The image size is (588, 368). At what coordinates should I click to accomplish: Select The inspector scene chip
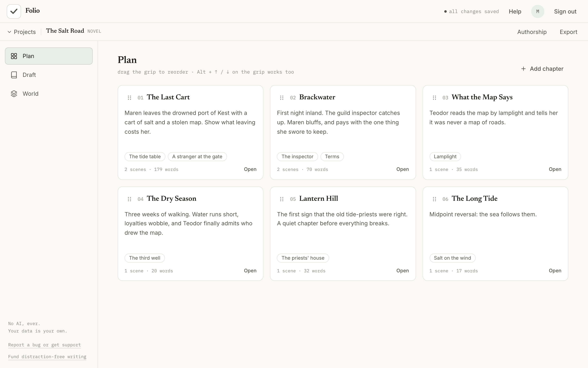coord(297,156)
